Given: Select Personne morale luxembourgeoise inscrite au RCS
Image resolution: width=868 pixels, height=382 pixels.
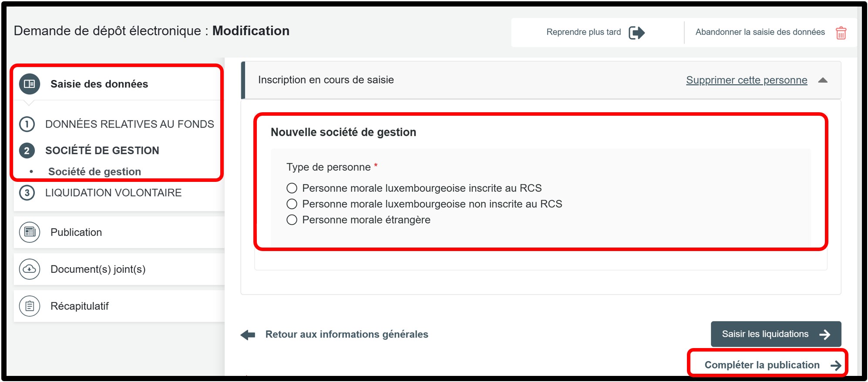Looking at the screenshot, I should pyautogui.click(x=292, y=188).
